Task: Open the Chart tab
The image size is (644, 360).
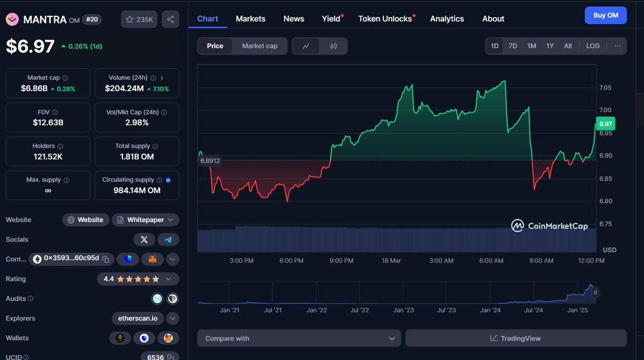Action: tap(207, 19)
